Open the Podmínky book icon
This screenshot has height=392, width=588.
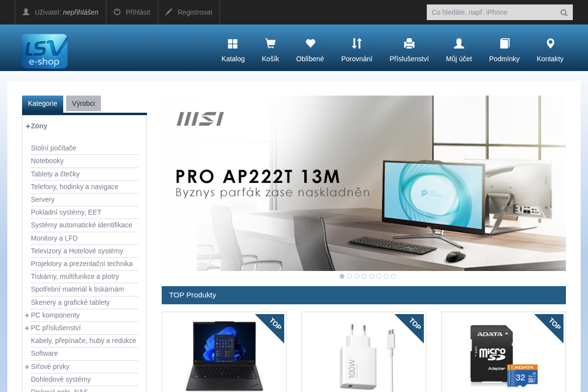pyautogui.click(x=504, y=44)
